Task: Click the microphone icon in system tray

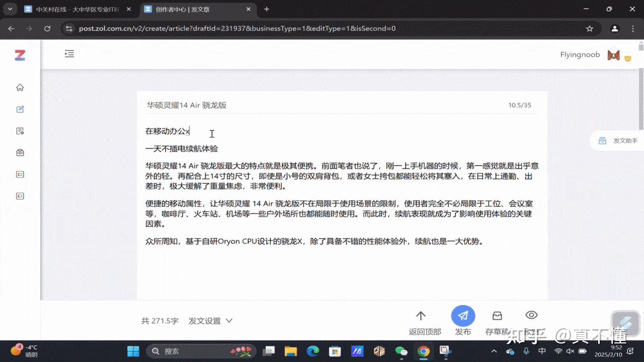Action: (526, 351)
